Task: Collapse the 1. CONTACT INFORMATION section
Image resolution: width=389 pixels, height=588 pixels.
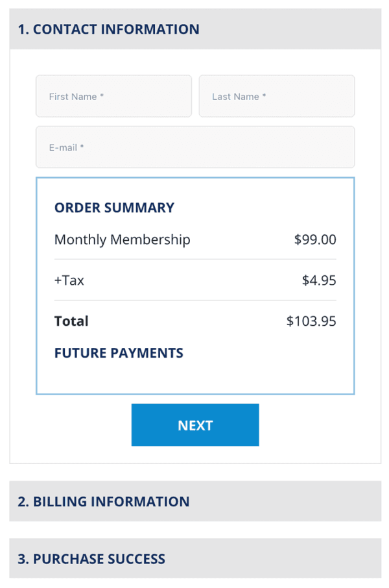Action: pyautogui.click(x=194, y=29)
